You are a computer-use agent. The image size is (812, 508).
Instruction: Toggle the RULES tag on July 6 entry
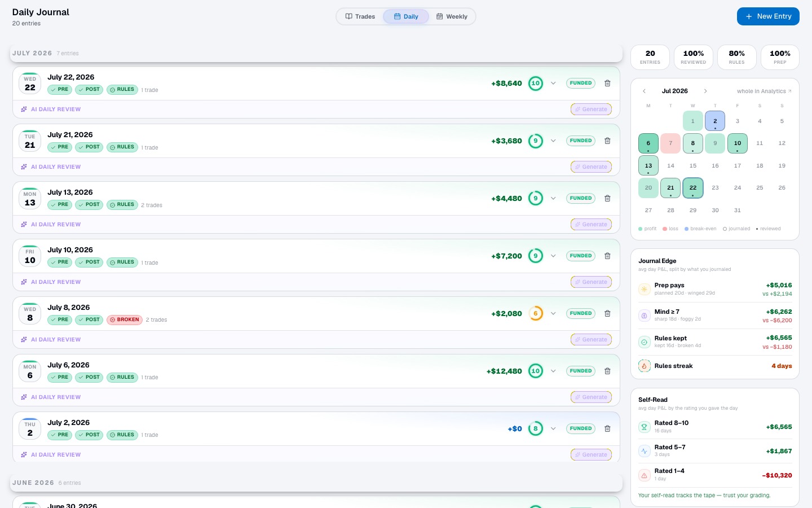pyautogui.click(x=122, y=378)
